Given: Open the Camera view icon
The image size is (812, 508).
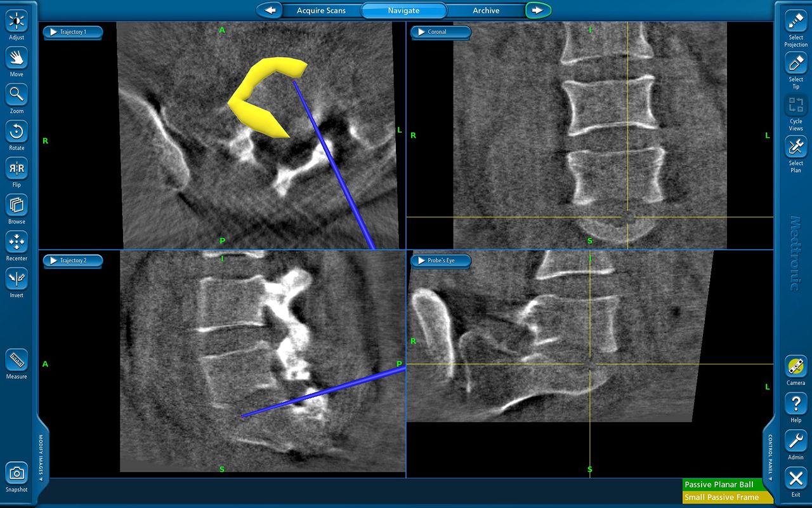Looking at the screenshot, I should coord(796,366).
